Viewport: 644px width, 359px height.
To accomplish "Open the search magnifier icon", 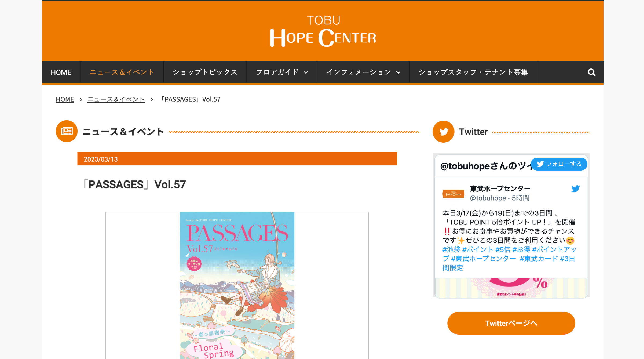I will point(591,72).
